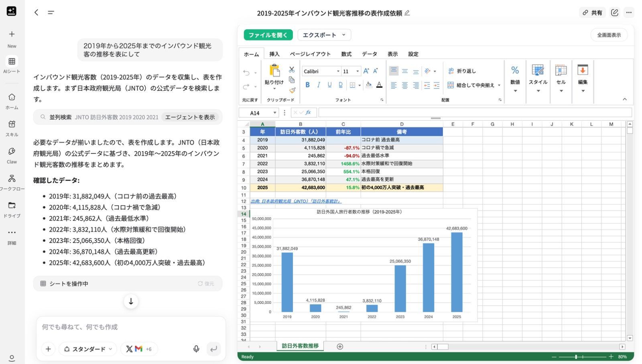This screenshot has height=364, width=642.
Task: Expand the エクスポート dropdown
Action: click(324, 35)
